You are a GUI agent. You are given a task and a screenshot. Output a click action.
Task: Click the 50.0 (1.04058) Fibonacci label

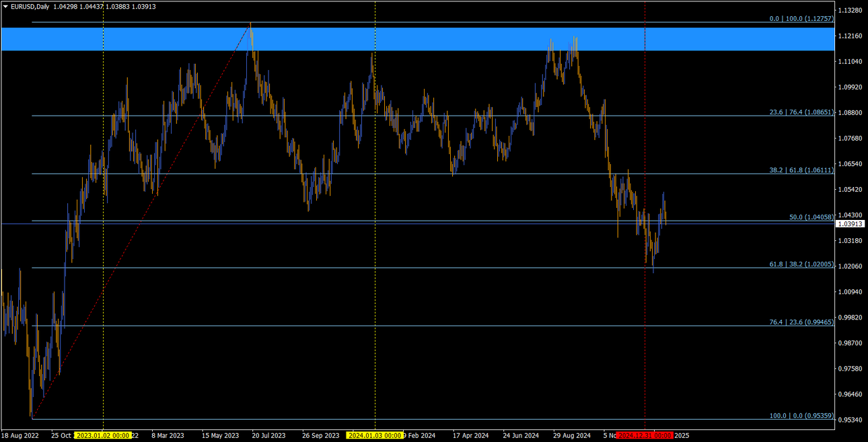[x=811, y=217]
